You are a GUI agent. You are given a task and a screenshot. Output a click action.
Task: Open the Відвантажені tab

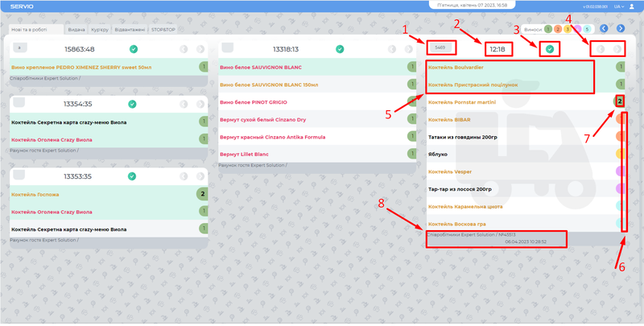(130, 30)
